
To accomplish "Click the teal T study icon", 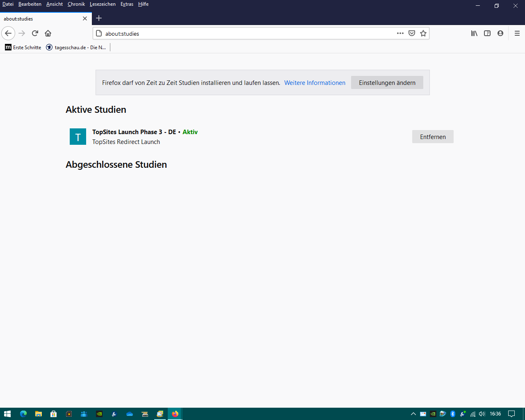I will 78,137.
